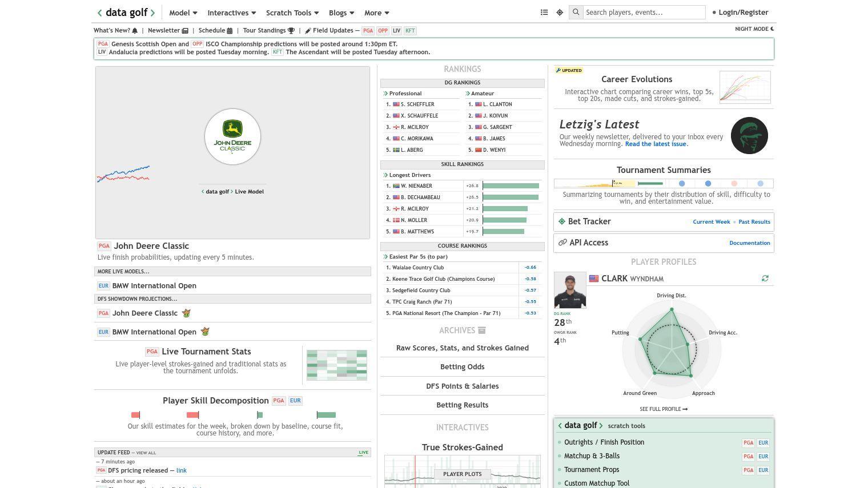Screen dimensions: 868x488
Task: Click the newspaper icon next to Newsletter
Action: point(185,31)
